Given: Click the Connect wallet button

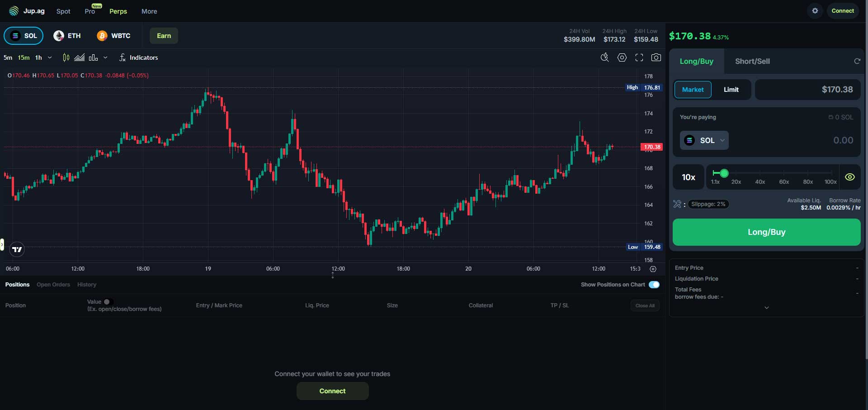Looking at the screenshot, I should (843, 10).
